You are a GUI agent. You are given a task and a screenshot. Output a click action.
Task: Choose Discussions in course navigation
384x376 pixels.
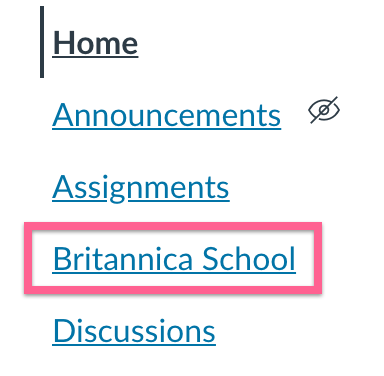coord(134,331)
